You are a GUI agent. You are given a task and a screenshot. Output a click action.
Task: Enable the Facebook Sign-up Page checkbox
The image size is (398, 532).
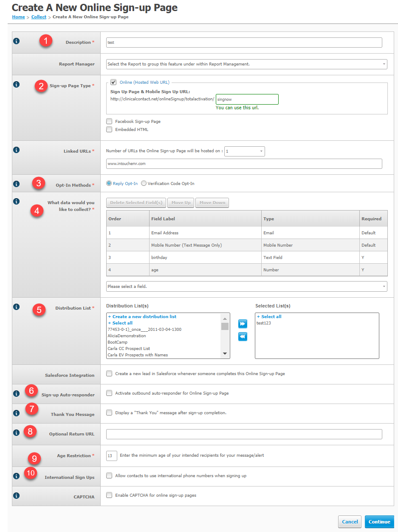[x=109, y=121]
